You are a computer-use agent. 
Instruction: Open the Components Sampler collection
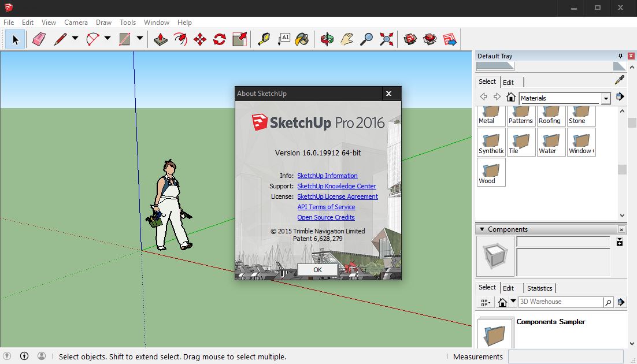tap(550, 322)
